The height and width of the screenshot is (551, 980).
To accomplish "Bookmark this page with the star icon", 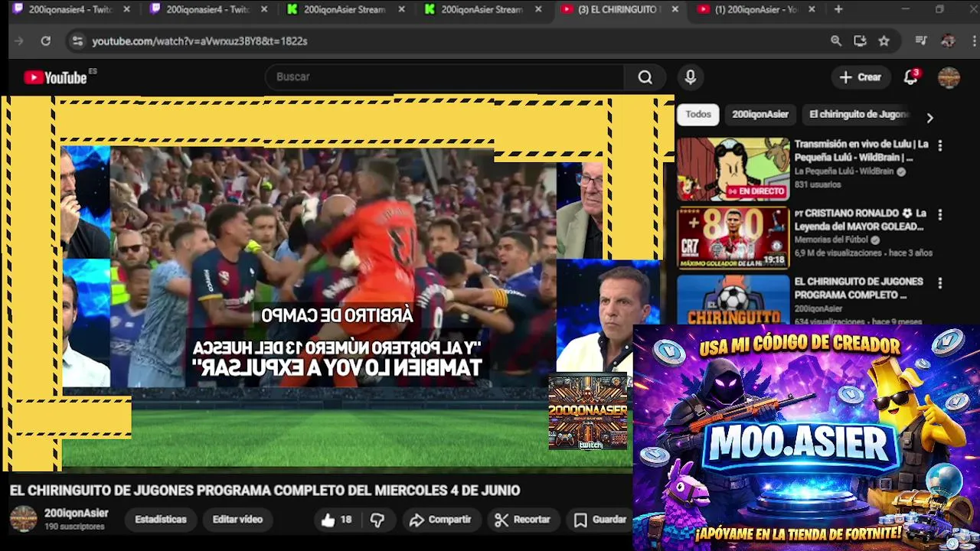I will tap(884, 41).
